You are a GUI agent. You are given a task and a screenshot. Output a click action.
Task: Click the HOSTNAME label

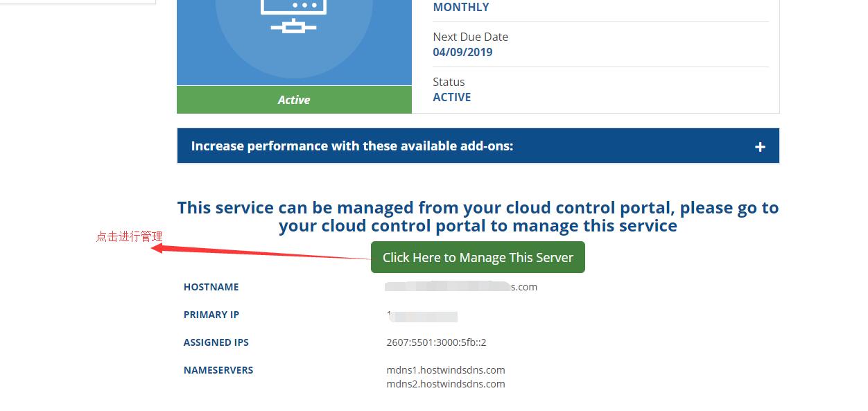coord(211,287)
